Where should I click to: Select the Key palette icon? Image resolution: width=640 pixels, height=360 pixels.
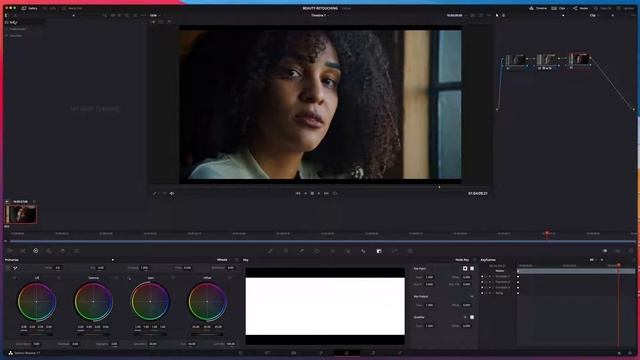379,251
